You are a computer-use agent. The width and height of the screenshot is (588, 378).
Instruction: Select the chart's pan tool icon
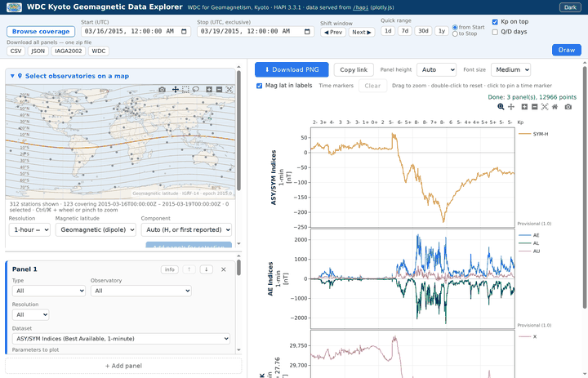click(511, 107)
